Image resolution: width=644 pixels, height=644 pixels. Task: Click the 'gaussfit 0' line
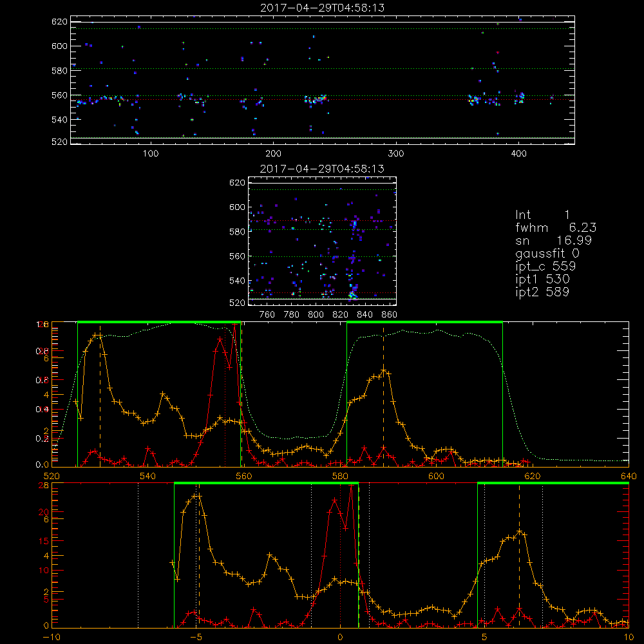[x=547, y=254]
